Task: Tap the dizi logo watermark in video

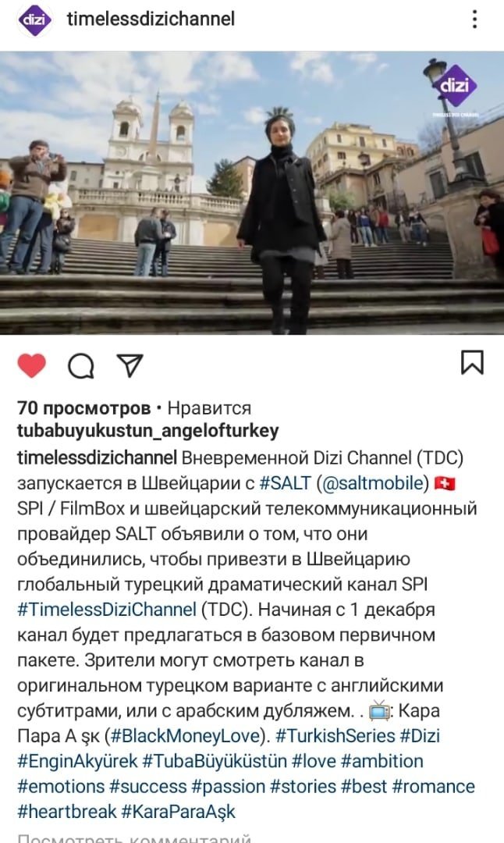Action: tap(455, 85)
